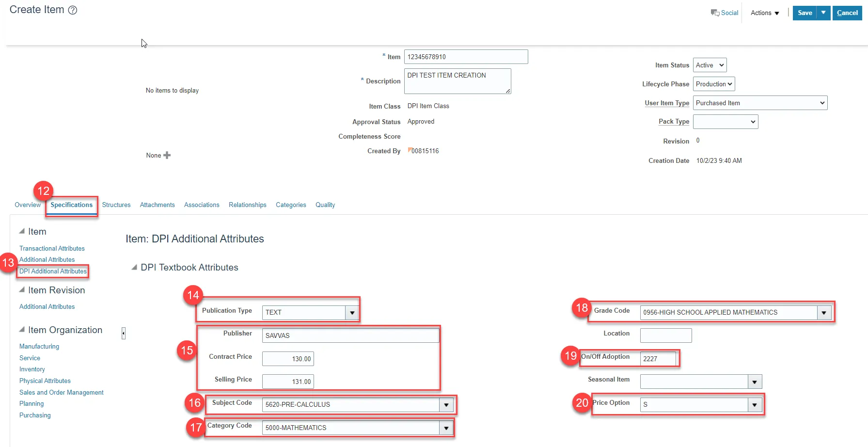The height and width of the screenshot is (447, 868).
Task: Expand the Grade Code dropdown list
Action: click(824, 313)
